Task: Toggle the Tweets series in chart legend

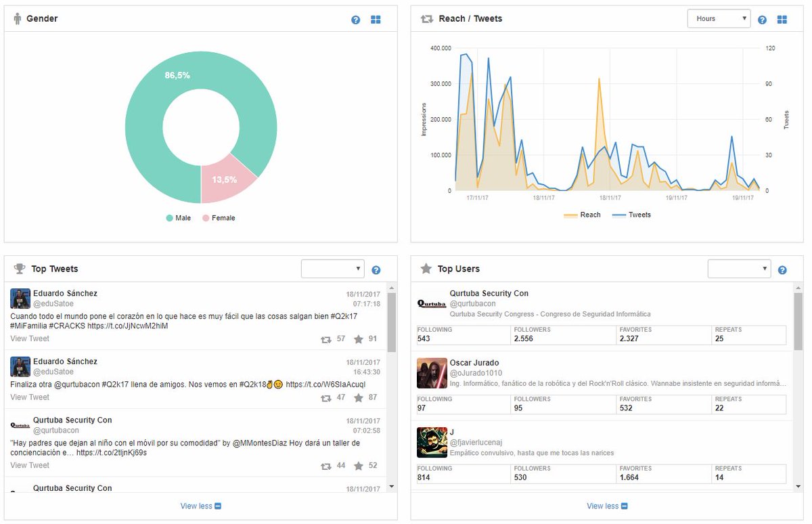Action: pos(631,215)
